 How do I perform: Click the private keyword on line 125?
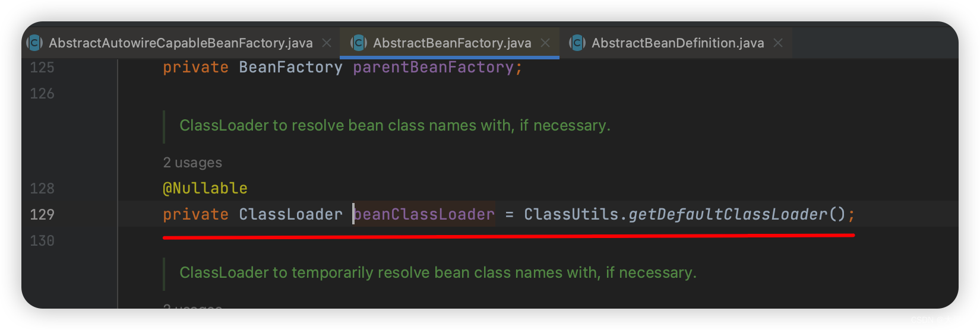tap(195, 67)
